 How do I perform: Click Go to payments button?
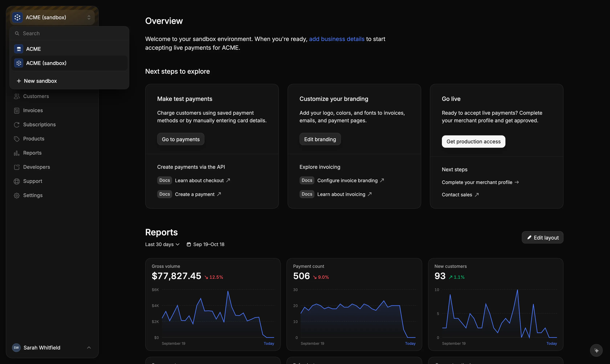tap(181, 139)
